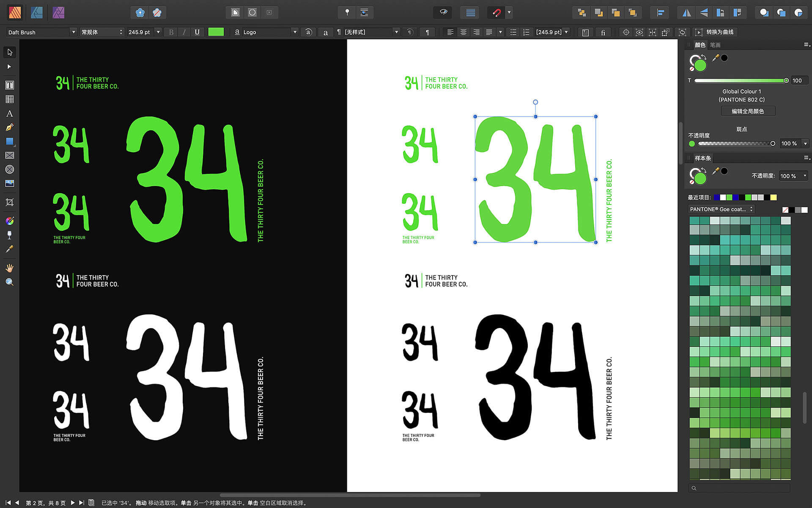This screenshot has width=812, height=508.
Task: Select the Picture Frame Rectangle tool
Action: (x=10, y=155)
